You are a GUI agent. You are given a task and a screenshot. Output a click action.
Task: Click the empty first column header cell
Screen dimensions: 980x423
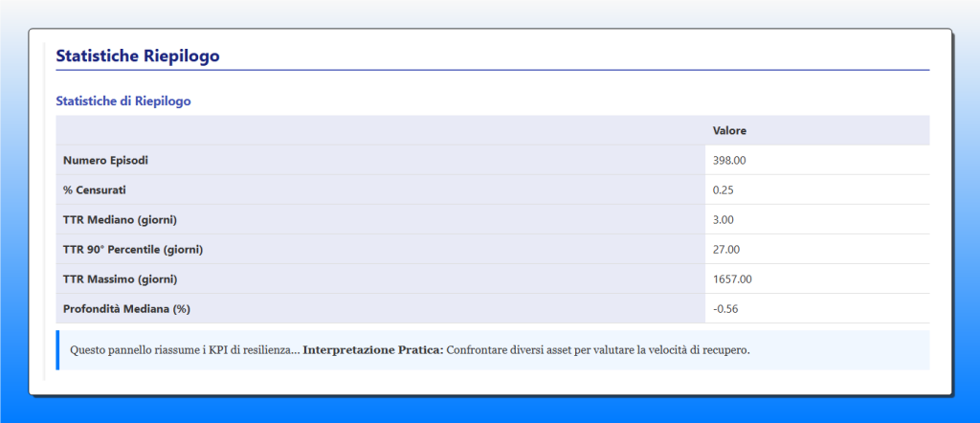coord(380,130)
